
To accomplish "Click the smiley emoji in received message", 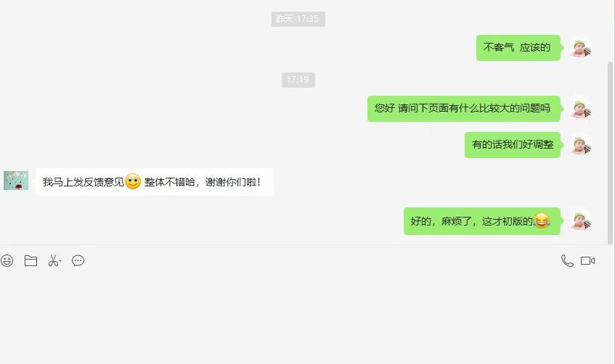I will 133,181.
